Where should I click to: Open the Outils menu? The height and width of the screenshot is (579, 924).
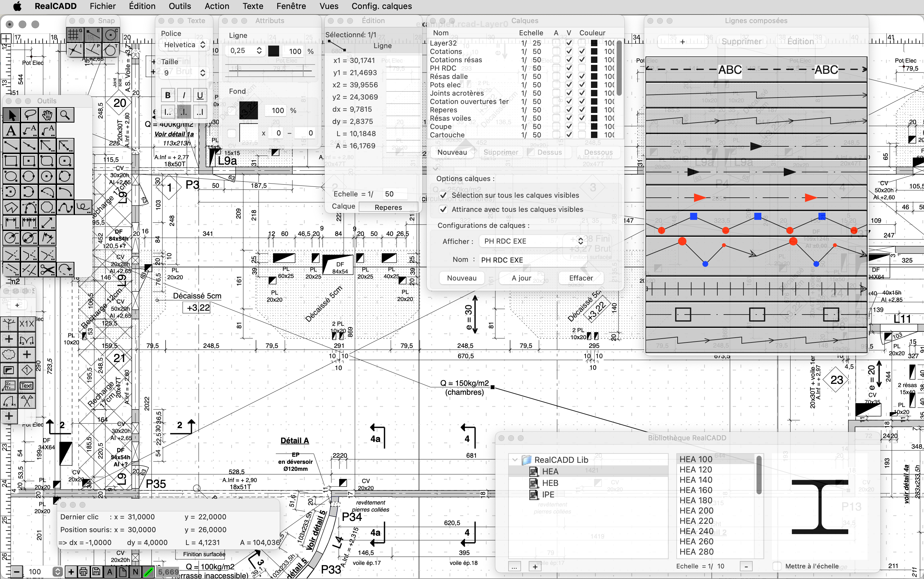(x=180, y=6)
